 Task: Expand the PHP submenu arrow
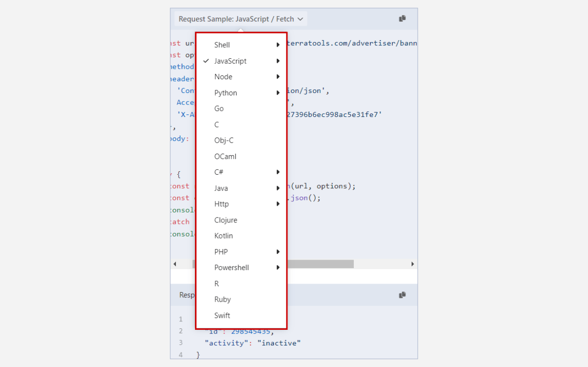tap(278, 252)
